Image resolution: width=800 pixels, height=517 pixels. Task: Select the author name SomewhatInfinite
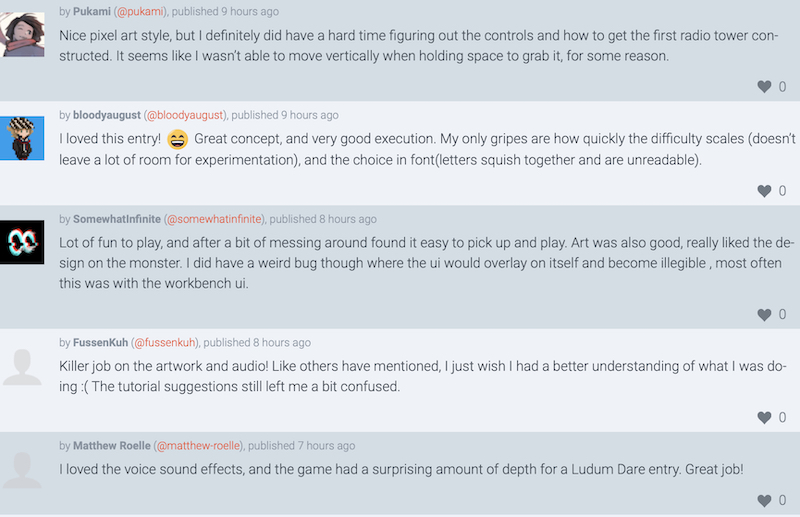[x=117, y=219]
